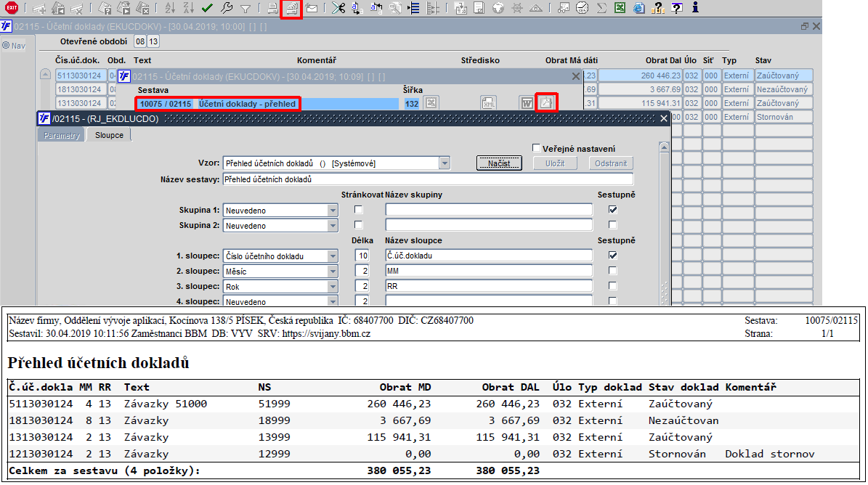Open the Internet Explorer browser icon
The image size is (868, 485).
(x=638, y=8)
